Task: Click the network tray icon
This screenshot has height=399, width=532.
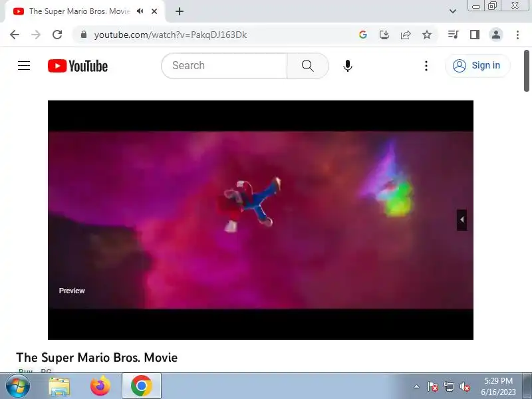Action: (449, 386)
